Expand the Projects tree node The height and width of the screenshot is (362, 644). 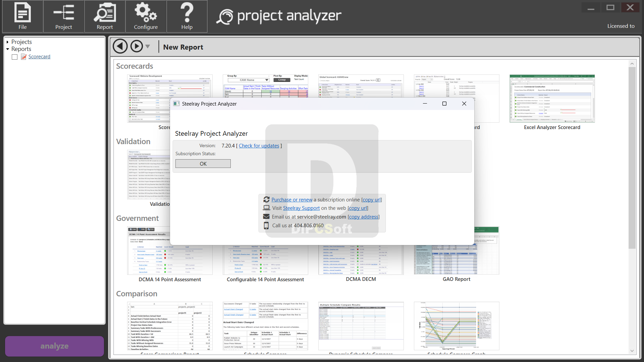tap(7, 42)
